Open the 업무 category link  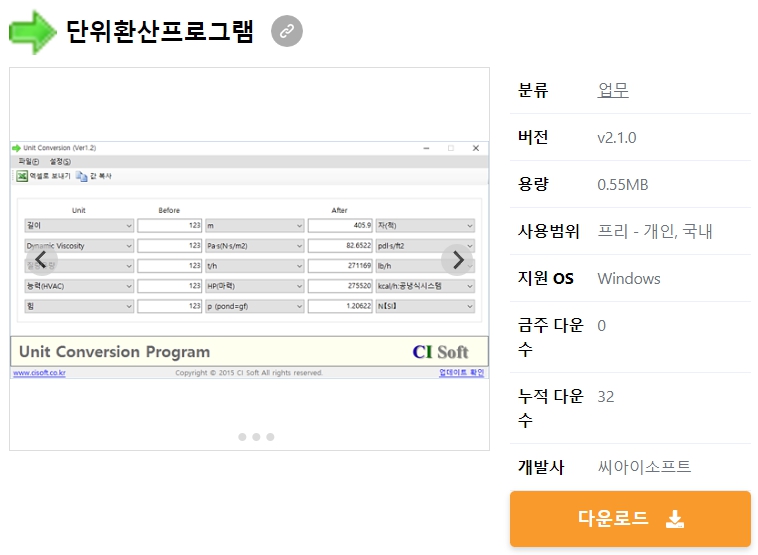point(613,90)
